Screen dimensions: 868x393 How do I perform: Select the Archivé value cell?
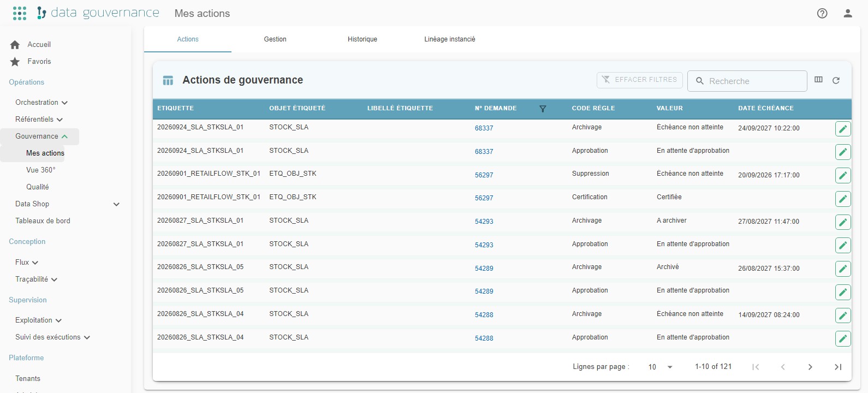668,267
